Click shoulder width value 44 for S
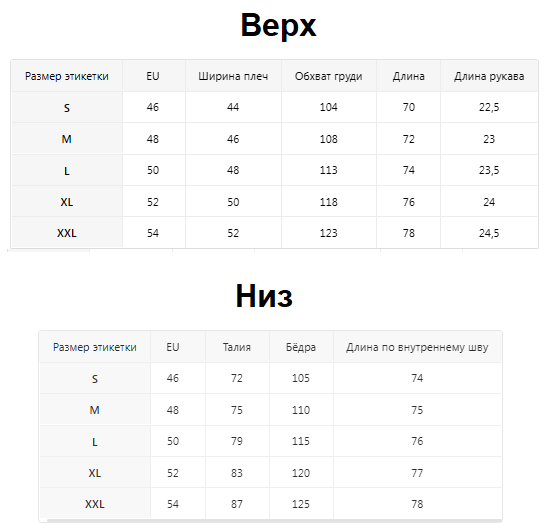Screen dimensions: 546x531 click(x=233, y=107)
